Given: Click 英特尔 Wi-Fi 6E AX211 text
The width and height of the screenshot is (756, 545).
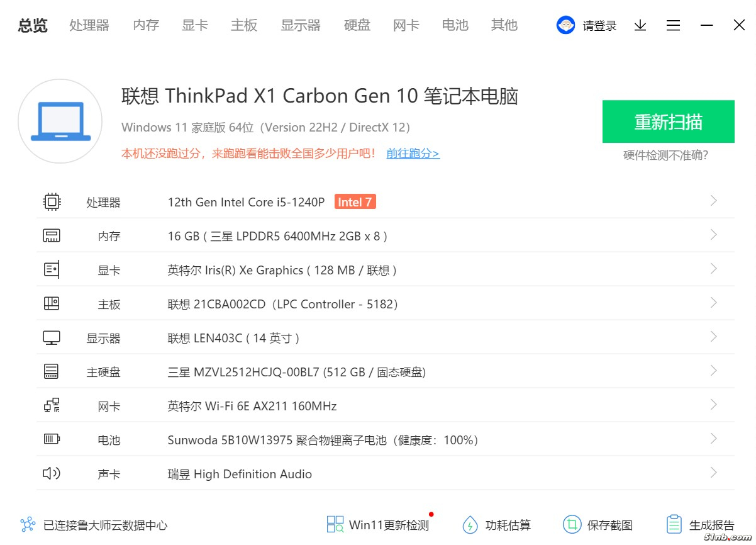Looking at the screenshot, I should (252, 406).
